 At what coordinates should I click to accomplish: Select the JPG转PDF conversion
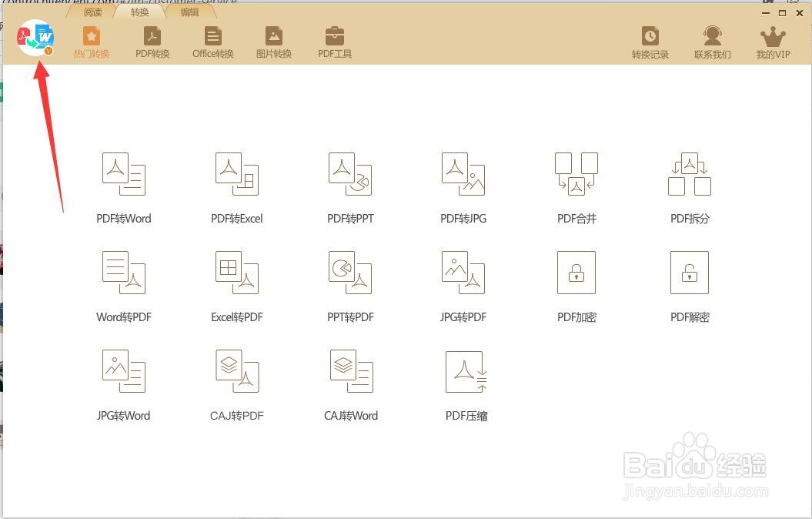pos(463,286)
